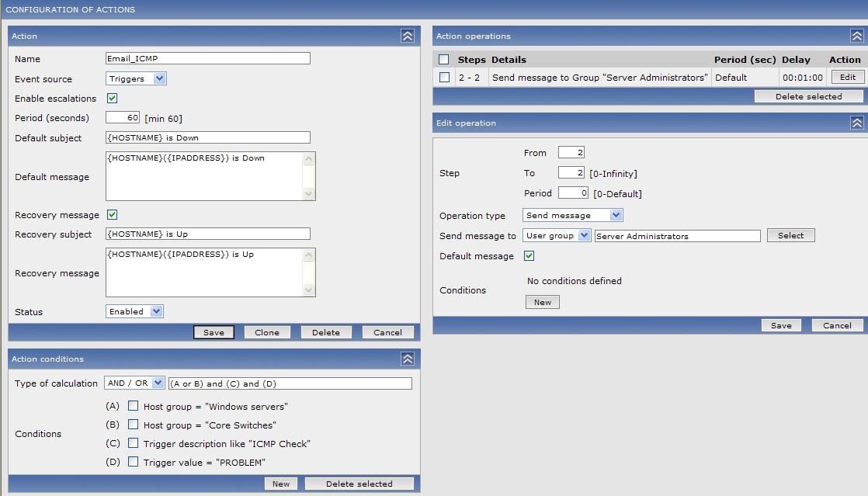868x496 pixels.
Task: Click in the Recovery message textarea
Action: click(210, 272)
